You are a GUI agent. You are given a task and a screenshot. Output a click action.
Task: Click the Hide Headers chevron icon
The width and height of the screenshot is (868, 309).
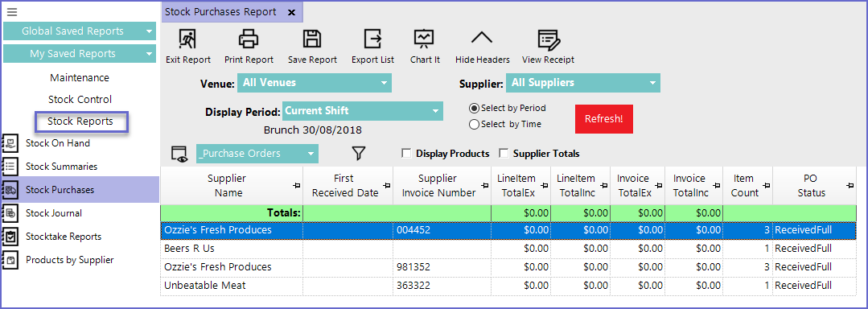[x=482, y=38]
